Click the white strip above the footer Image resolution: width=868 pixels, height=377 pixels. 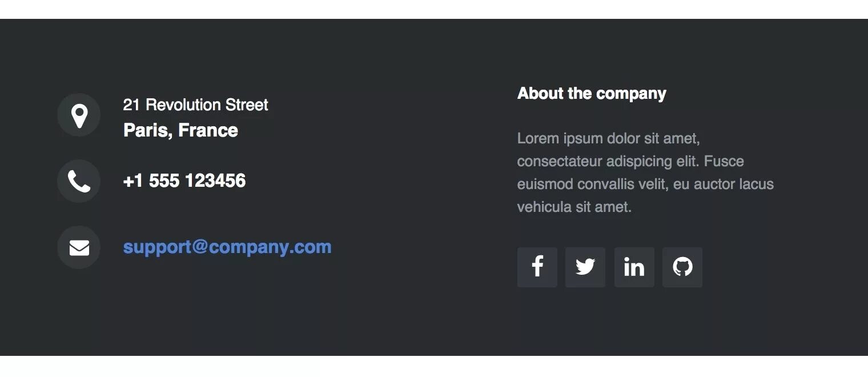pyautogui.click(x=434, y=9)
